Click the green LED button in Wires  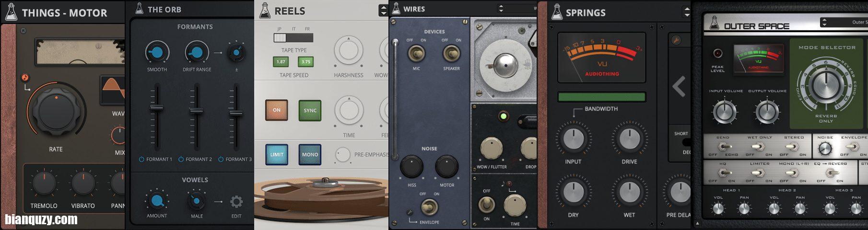503,116
